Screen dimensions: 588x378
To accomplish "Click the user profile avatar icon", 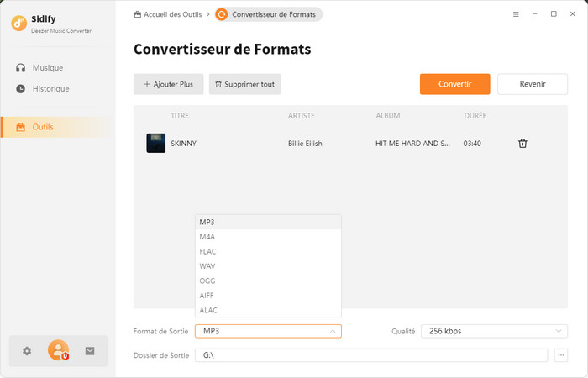I will tap(58, 351).
